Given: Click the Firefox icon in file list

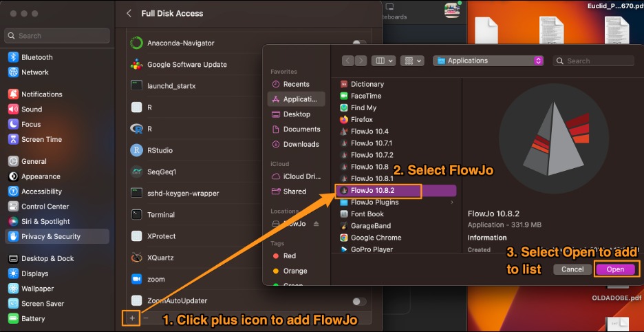Looking at the screenshot, I should [344, 119].
